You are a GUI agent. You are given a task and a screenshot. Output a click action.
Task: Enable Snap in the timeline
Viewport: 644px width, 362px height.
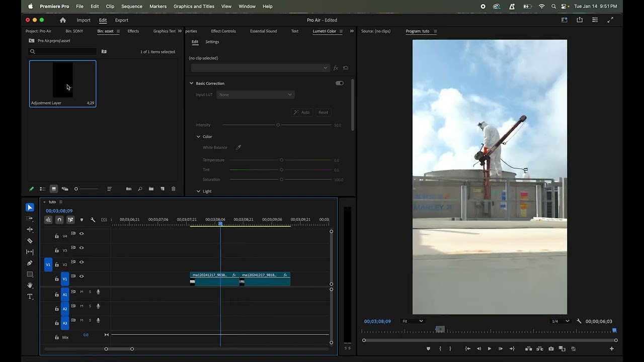tap(59, 220)
